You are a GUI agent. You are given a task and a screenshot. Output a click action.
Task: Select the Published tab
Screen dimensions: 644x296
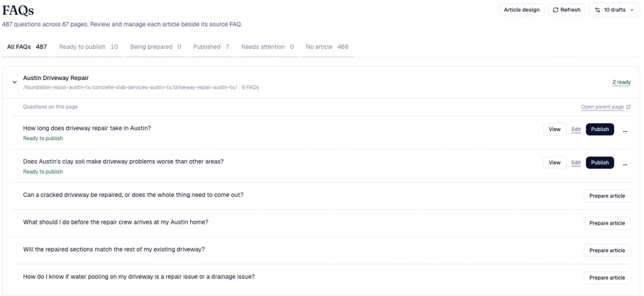pos(211,47)
